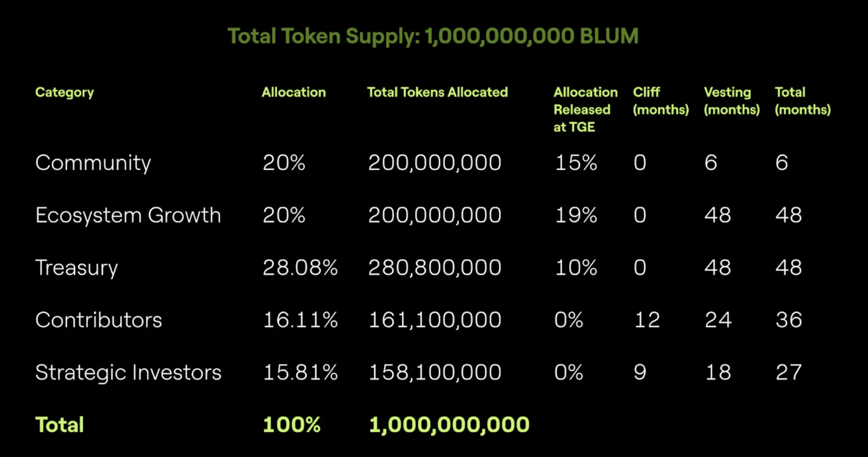Click the 100% total allocation value
868x457 pixels.
[291, 425]
